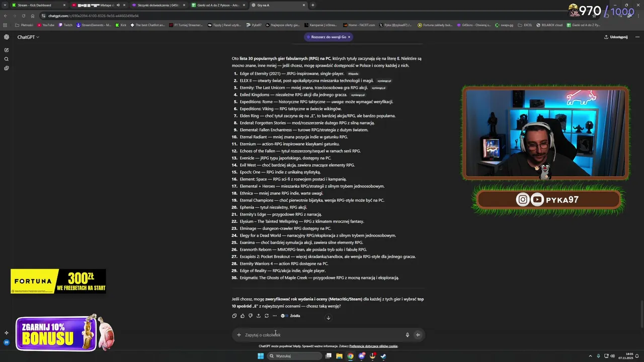Screen dimensions: 644x362
Task: Mute the Mixtape tab audio
Action: pyautogui.click(x=118, y=5)
